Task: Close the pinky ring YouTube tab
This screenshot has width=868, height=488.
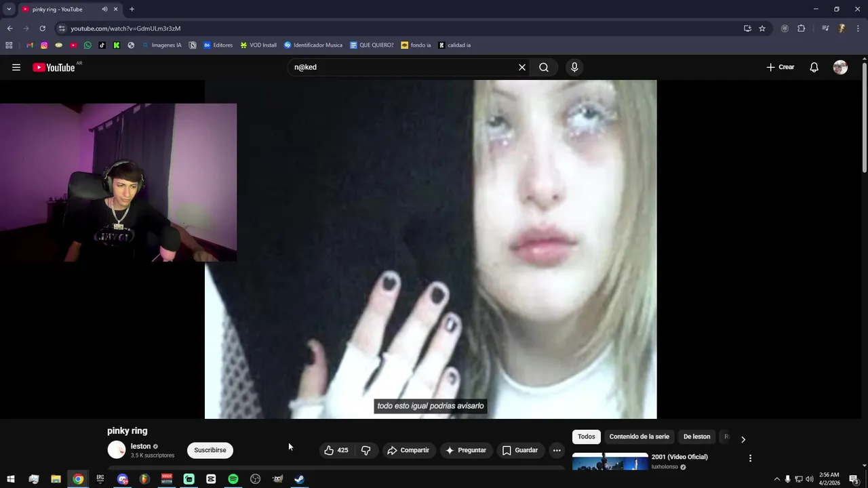Action: click(116, 9)
